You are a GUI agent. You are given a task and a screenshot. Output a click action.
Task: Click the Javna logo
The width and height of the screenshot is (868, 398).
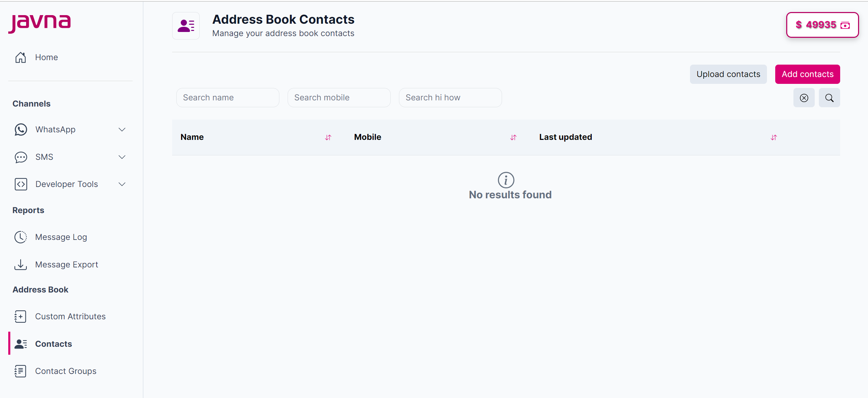(x=40, y=23)
